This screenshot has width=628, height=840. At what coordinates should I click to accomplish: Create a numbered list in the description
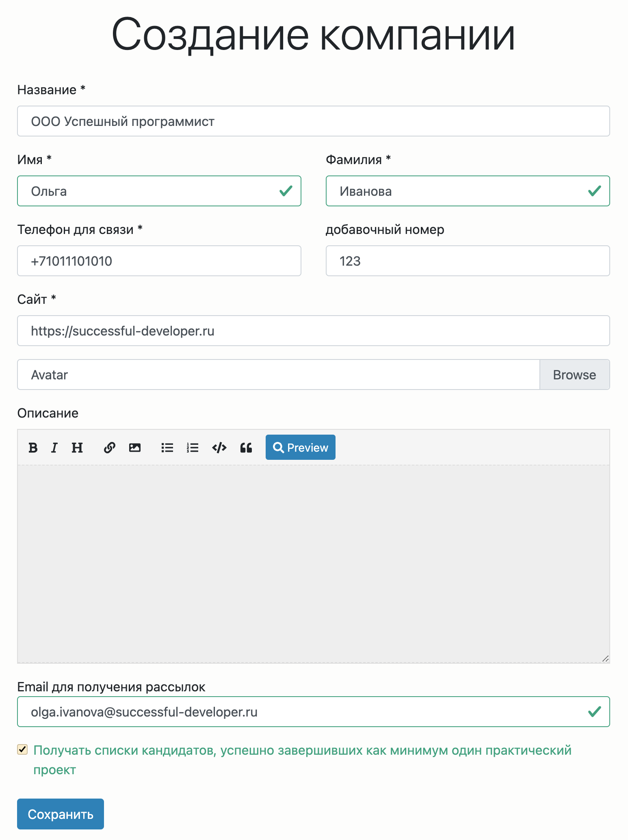(x=192, y=448)
